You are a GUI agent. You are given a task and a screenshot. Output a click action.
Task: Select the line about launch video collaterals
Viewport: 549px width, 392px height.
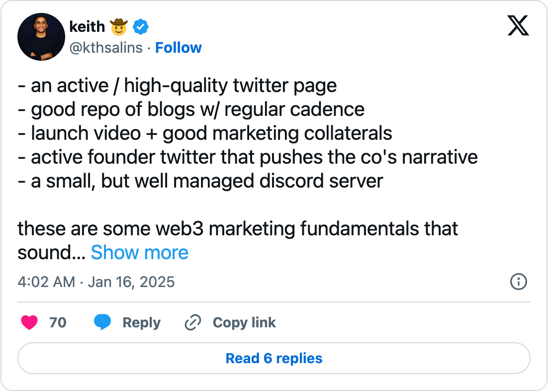pos(205,133)
